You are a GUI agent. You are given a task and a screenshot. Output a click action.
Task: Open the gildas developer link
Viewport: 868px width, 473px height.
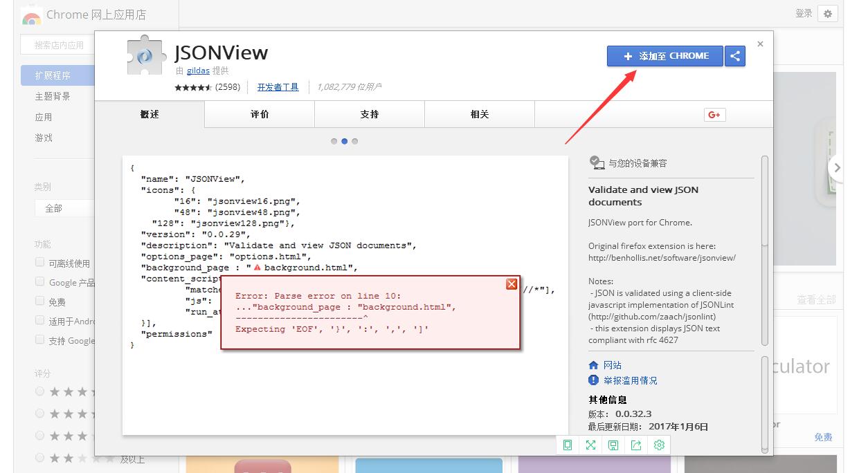pos(198,71)
